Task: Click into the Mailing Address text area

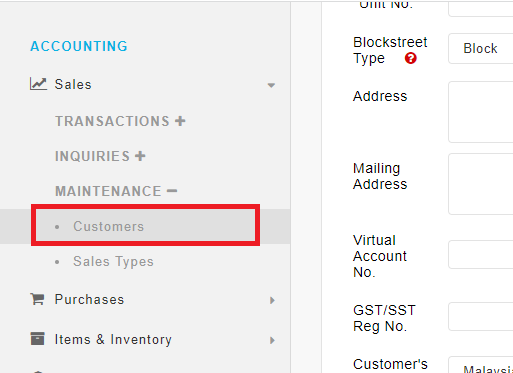Action: point(481,184)
